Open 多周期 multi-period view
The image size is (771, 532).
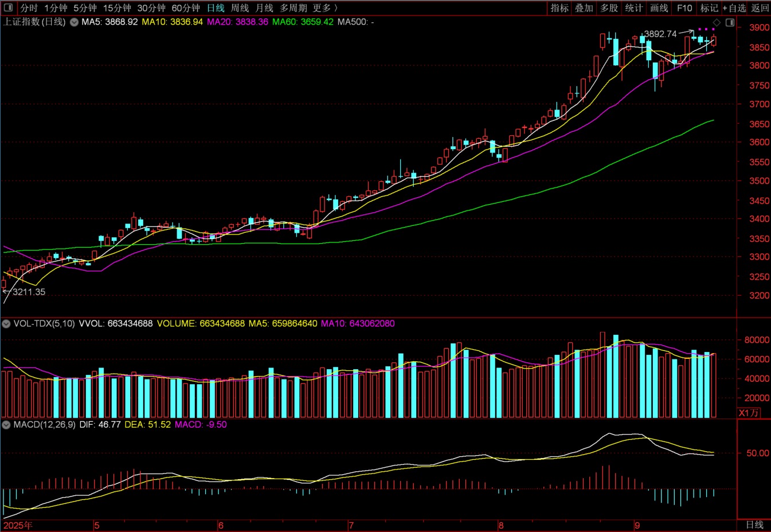[293, 8]
